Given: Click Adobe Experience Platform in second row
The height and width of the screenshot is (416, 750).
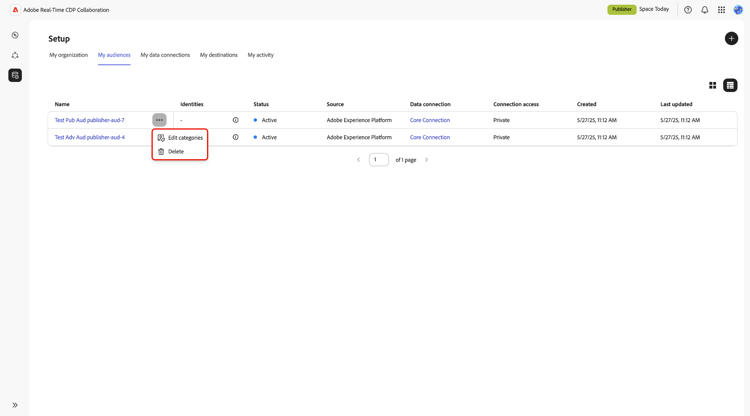Looking at the screenshot, I should pos(359,137).
